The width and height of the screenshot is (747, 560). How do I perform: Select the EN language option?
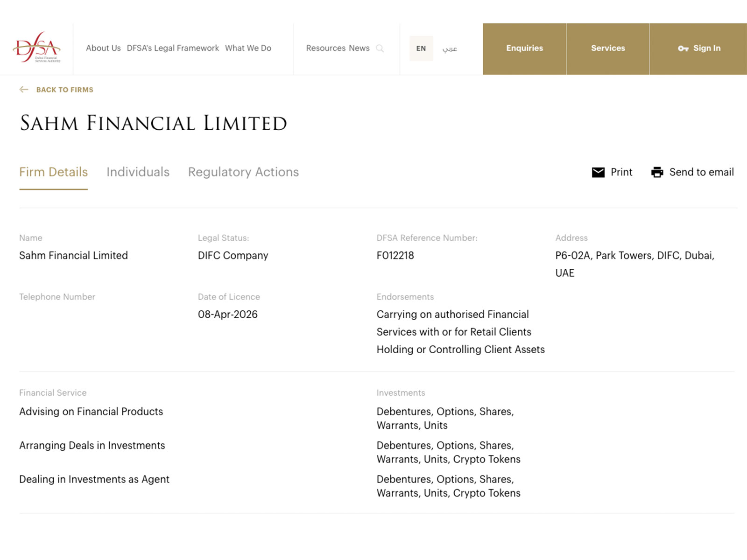421,49
